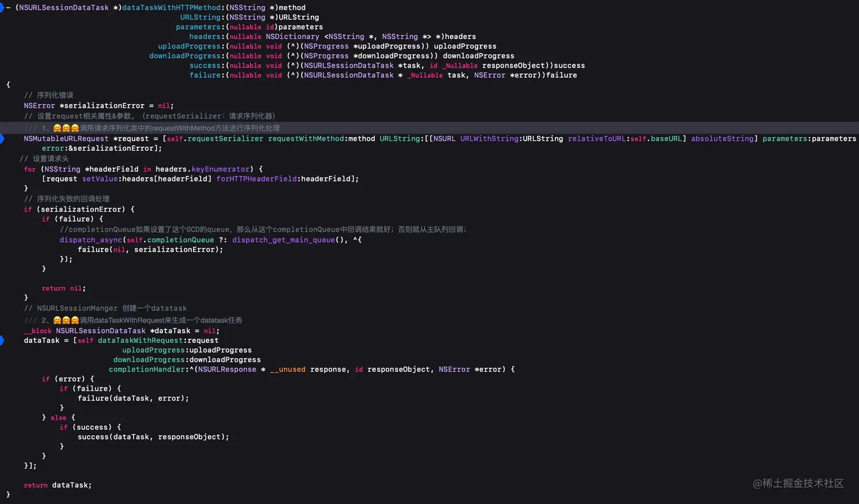Click the 'return nil;' statement
Image resolution: width=859 pixels, height=504 pixels.
[64, 288]
